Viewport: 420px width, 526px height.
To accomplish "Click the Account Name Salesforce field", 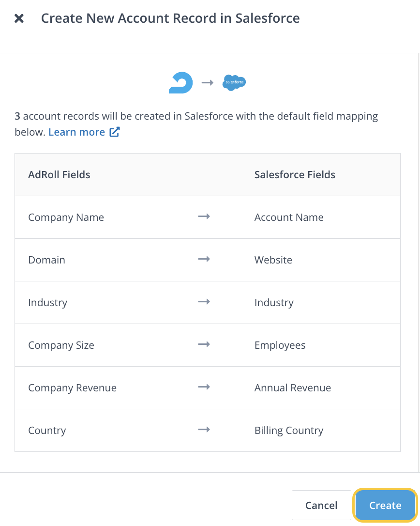I will tap(289, 217).
